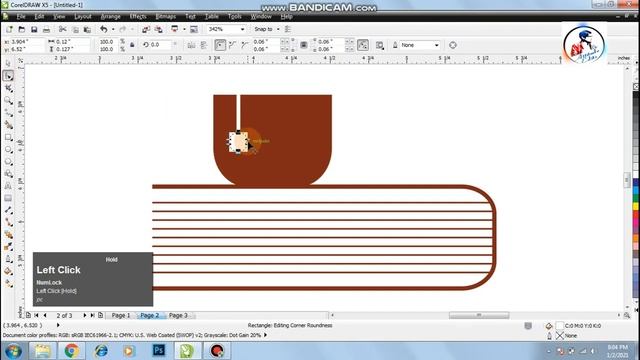Expand the Snap to dropdown
The width and height of the screenshot is (640, 360).
[278, 29]
